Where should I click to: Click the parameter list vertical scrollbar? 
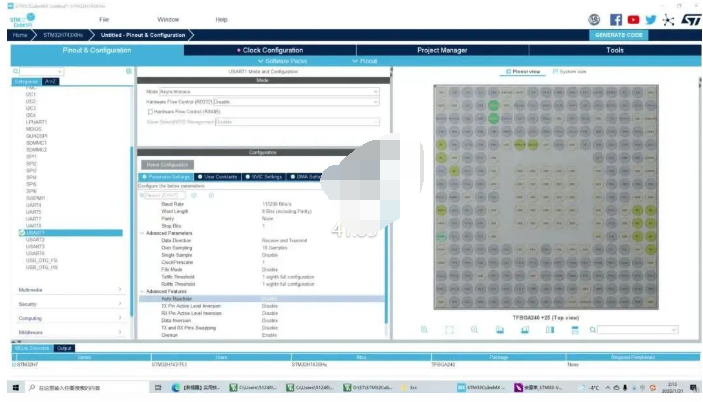click(386, 274)
